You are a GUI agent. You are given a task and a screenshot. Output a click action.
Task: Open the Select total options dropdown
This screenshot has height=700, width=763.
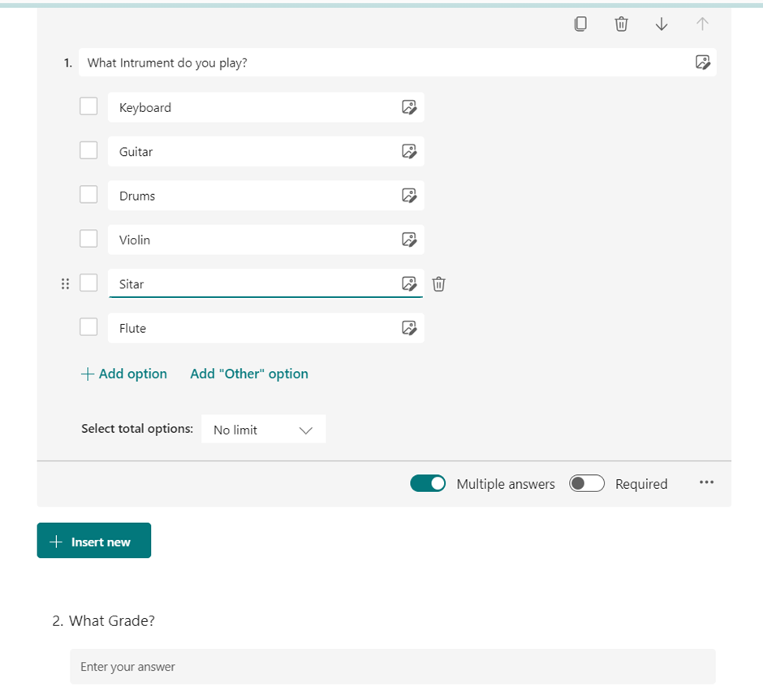point(263,429)
